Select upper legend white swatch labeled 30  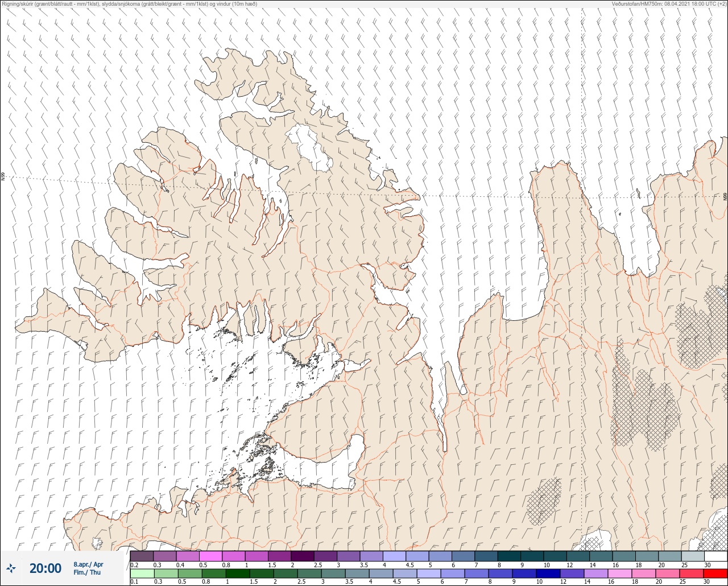click(x=715, y=556)
